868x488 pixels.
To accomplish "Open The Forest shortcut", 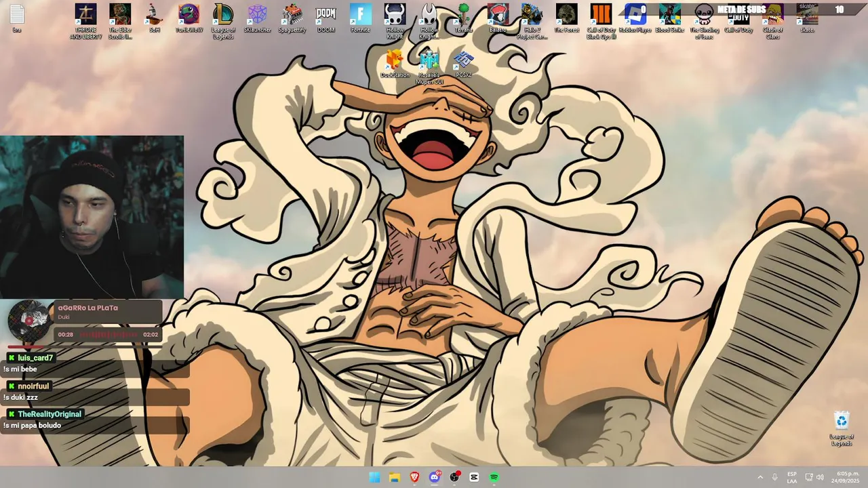I will click(567, 18).
